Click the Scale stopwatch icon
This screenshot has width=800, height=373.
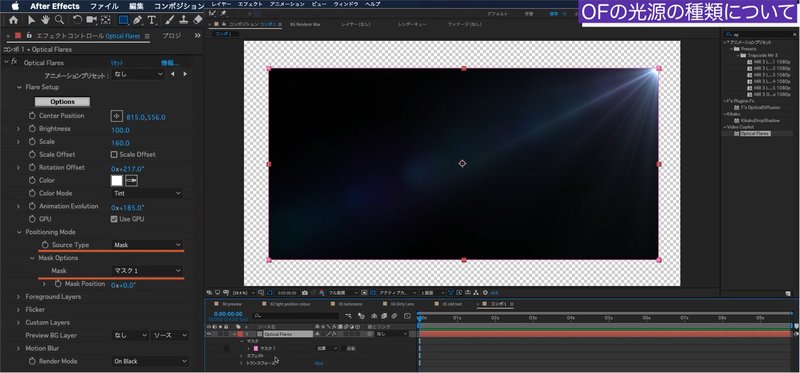point(31,142)
